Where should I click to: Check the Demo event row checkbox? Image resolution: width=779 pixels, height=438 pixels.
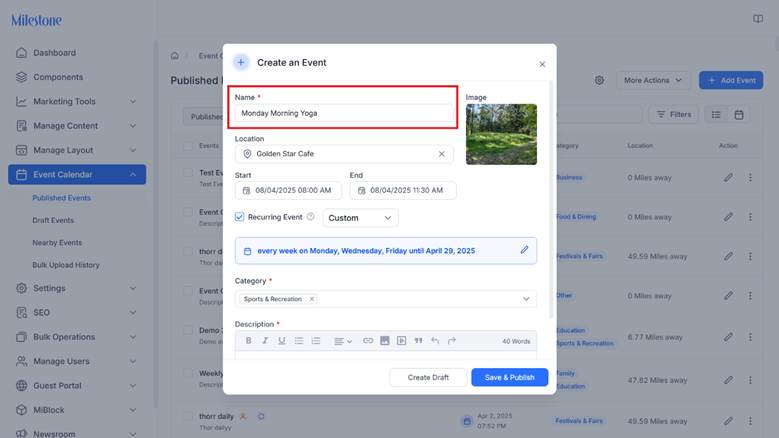(188, 330)
